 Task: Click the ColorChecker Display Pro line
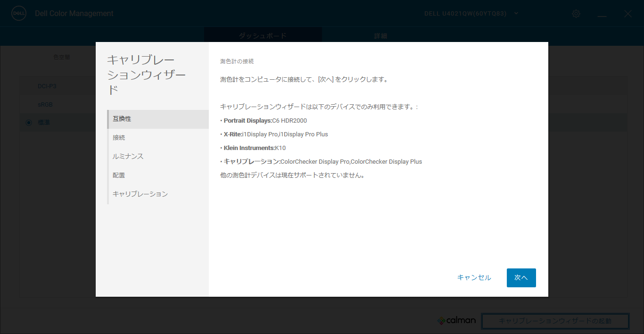point(321,162)
